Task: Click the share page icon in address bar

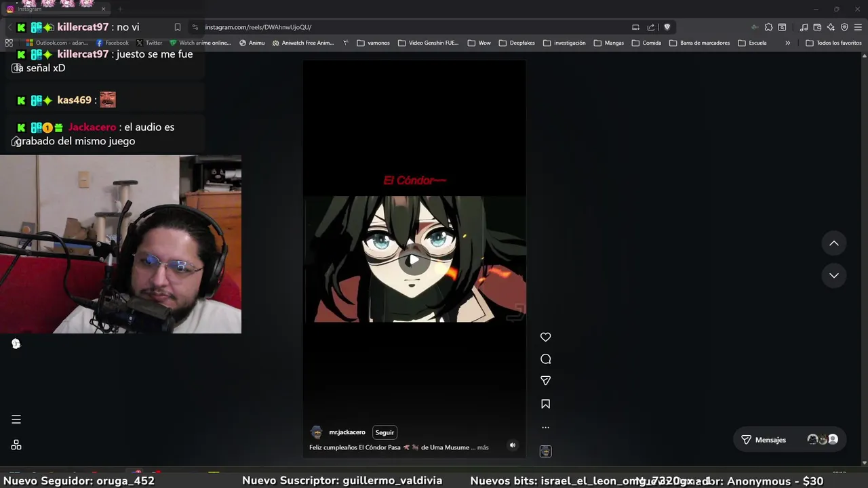Action: tap(651, 27)
